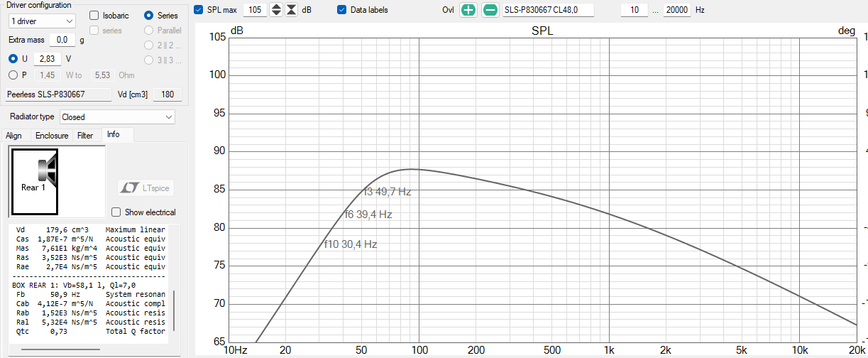Click the maximum frequency 20000 field
This screenshot has height=358, width=868.
pyautogui.click(x=677, y=10)
